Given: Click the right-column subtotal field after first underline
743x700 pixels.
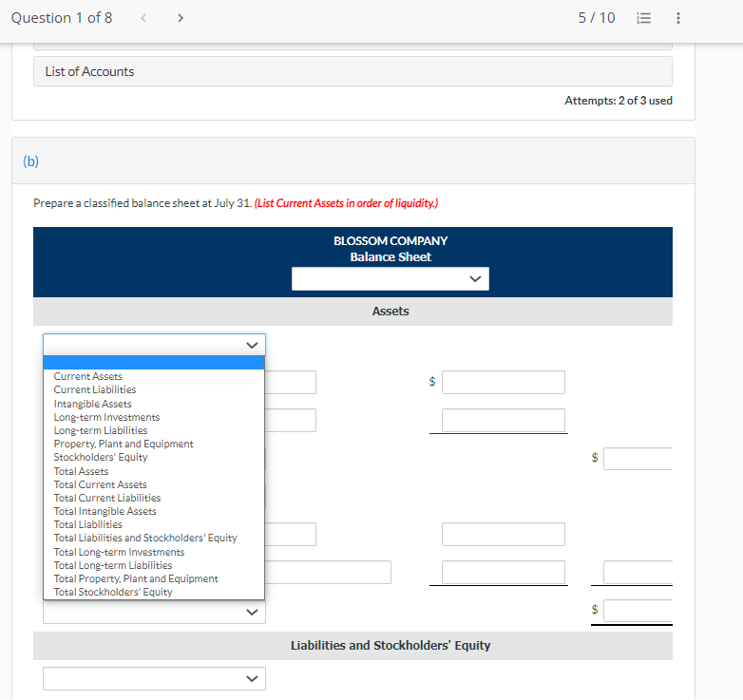Looking at the screenshot, I should tap(638, 459).
